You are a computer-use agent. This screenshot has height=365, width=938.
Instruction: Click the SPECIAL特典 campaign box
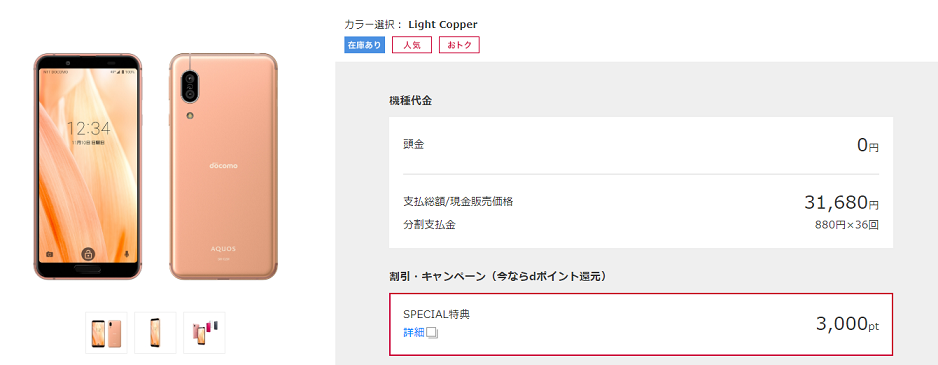click(641, 324)
